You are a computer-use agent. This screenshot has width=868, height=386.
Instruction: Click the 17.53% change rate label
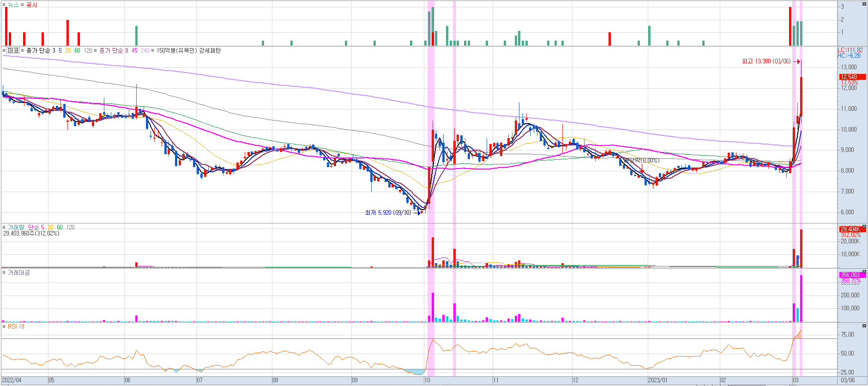click(x=850, y=82)
